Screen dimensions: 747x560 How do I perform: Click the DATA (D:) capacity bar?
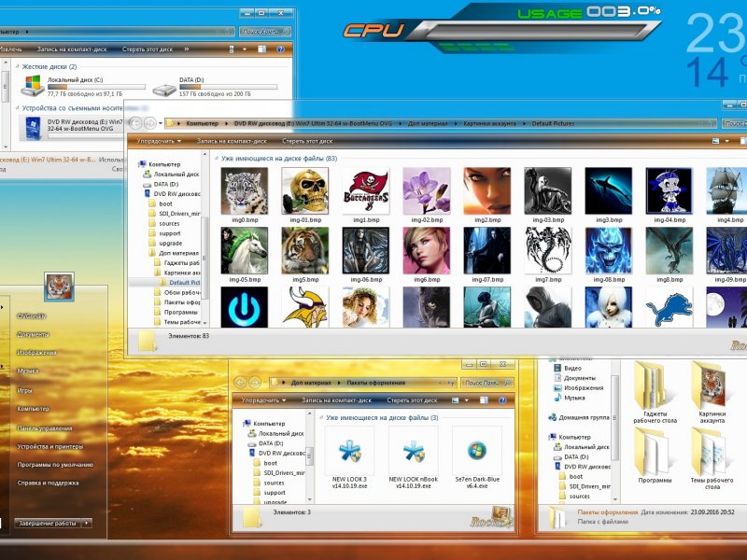point(228,87)
